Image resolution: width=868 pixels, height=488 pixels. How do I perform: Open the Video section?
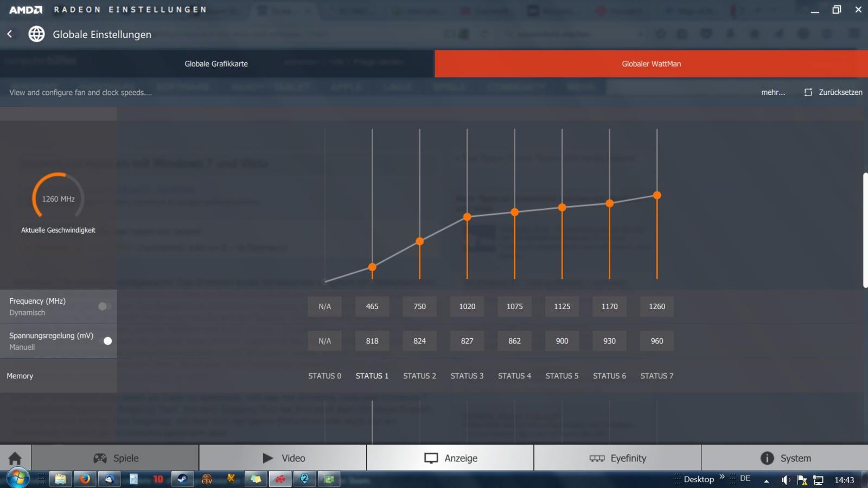[x=283, y=458]
